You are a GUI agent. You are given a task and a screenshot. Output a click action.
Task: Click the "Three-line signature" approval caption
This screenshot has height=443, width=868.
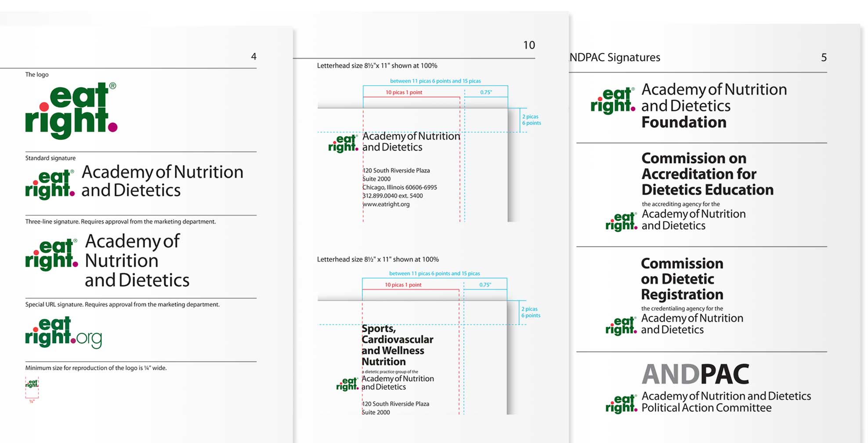[x=120, y=221]
